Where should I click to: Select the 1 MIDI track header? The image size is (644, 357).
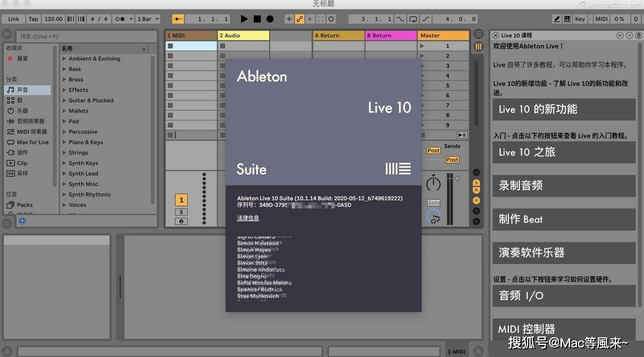[x=191, y=35]
